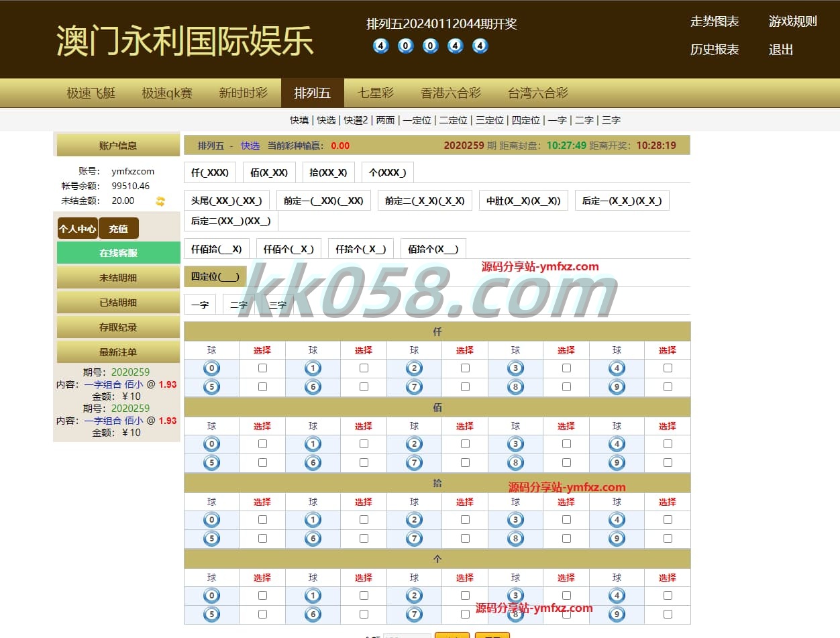Tick the checkbox for 佰 number 2
Viewport: 840px width, 638px height.
(x=465, y=444)
